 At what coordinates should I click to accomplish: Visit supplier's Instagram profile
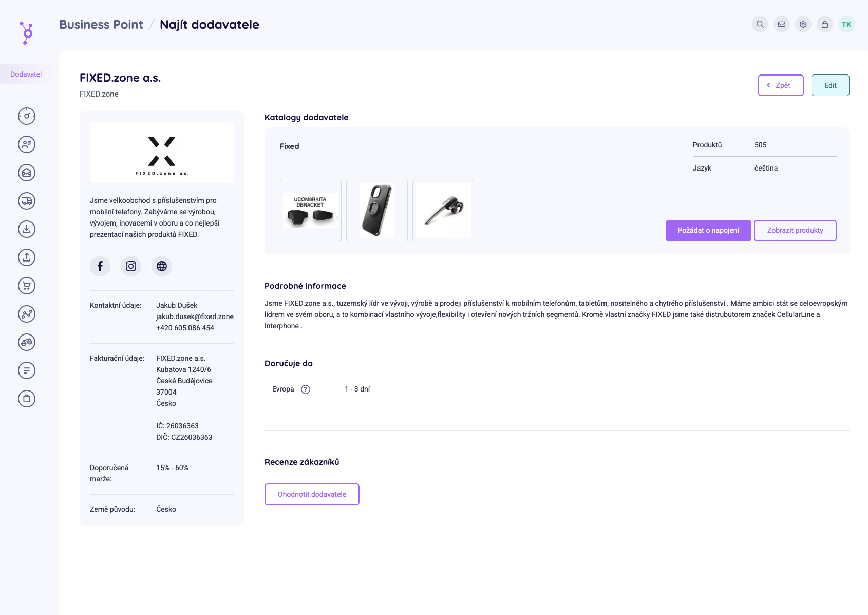pyautogui.click(x=131, y=266)
